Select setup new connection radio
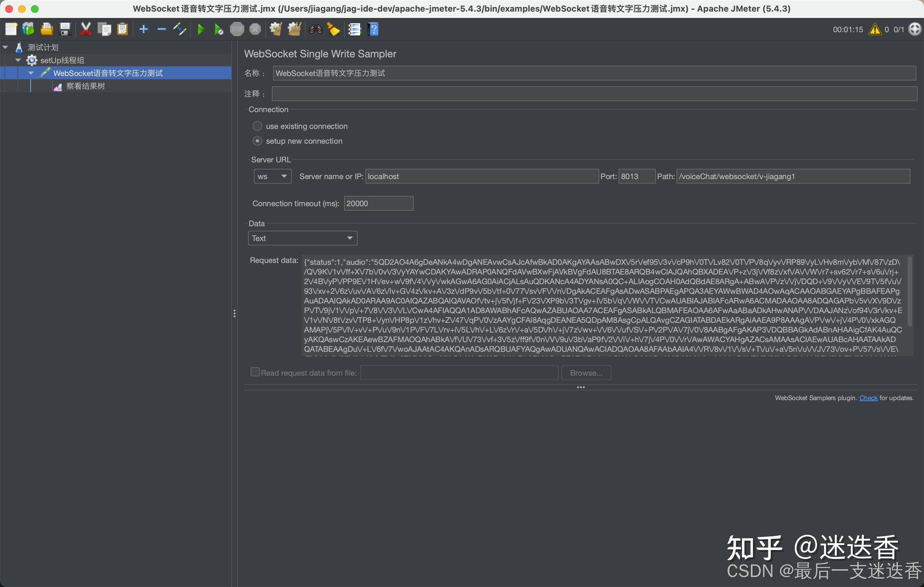The width and height of the screenshot is (924, 587). click(257, 141)
